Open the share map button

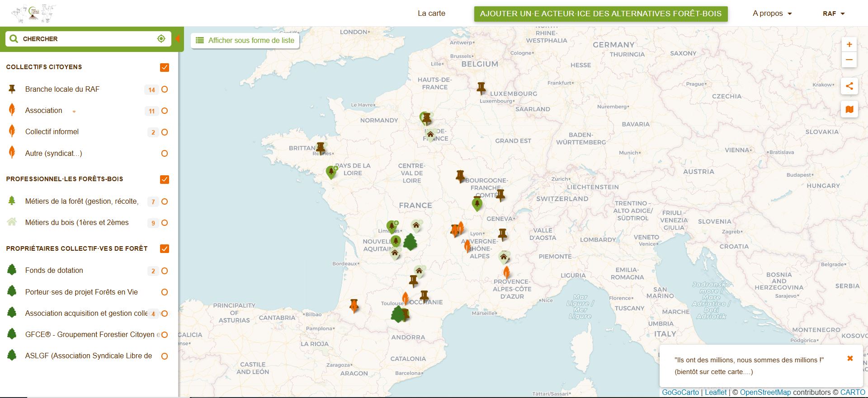849,86
